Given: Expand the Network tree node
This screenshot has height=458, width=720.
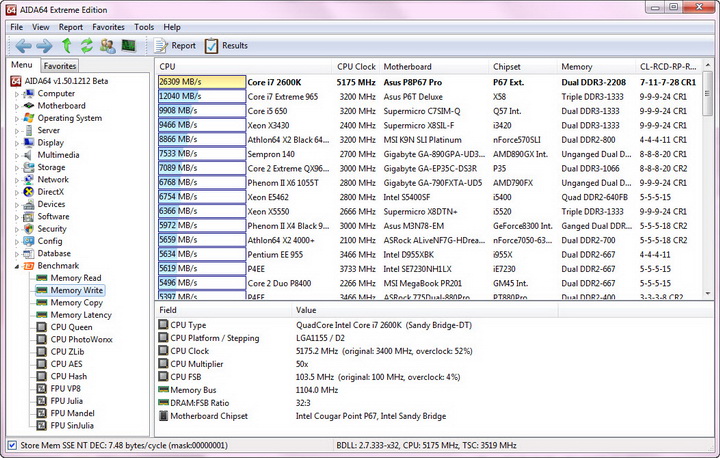Looking at the screenshot, I should 17,180.
